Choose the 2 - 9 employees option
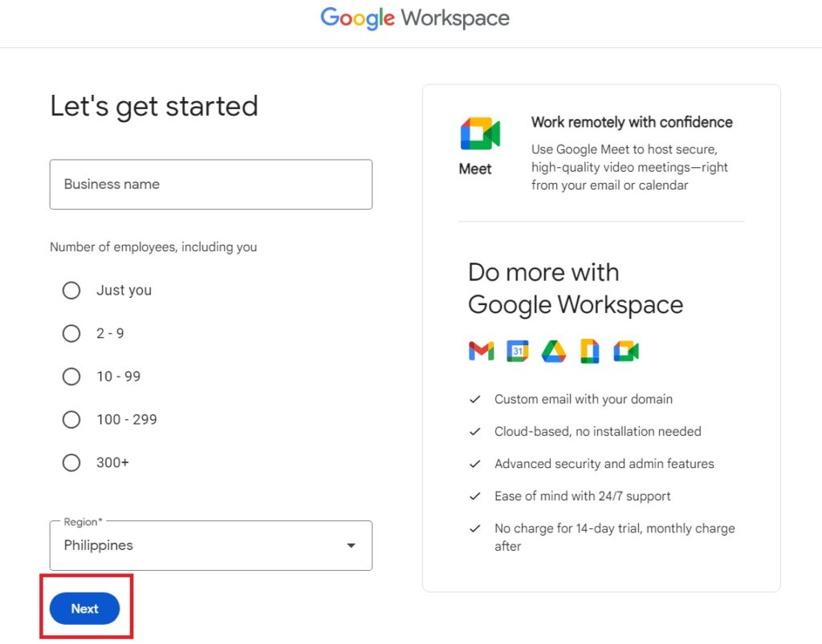 click(x=71, y=333)
